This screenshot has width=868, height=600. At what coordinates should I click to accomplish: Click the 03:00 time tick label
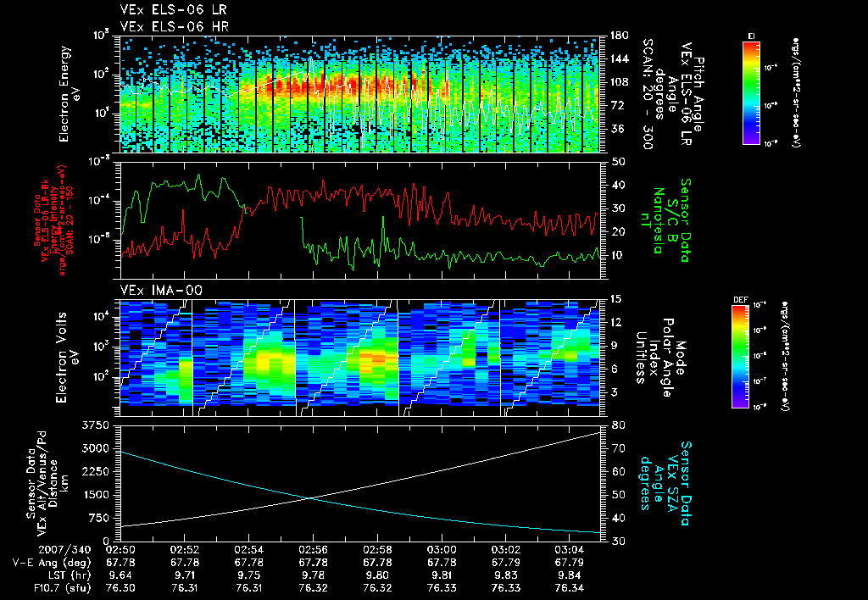click(442, 550)
